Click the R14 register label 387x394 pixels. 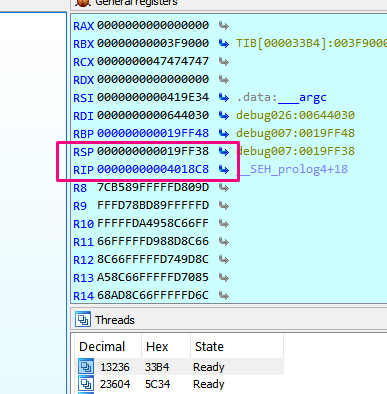point(84,296)
